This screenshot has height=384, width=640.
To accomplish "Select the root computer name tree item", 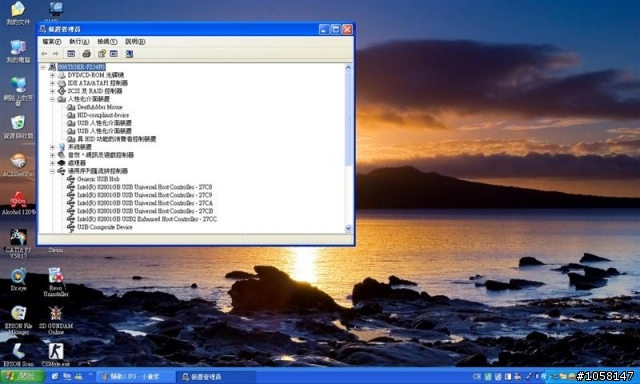I will (x=82, y=67).
